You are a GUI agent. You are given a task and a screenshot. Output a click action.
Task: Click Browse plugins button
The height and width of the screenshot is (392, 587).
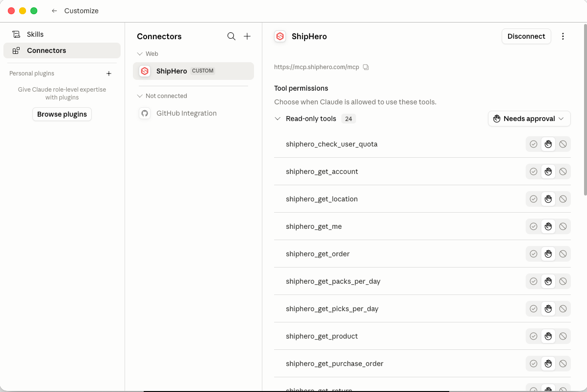tap(62, 114)
